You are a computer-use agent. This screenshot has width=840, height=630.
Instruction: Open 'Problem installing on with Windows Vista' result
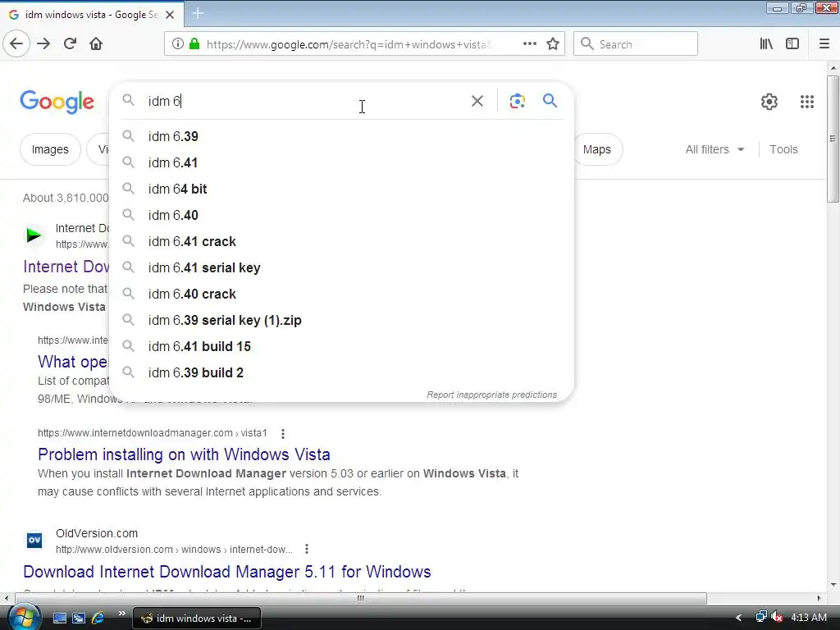click(x=184, y=454)
